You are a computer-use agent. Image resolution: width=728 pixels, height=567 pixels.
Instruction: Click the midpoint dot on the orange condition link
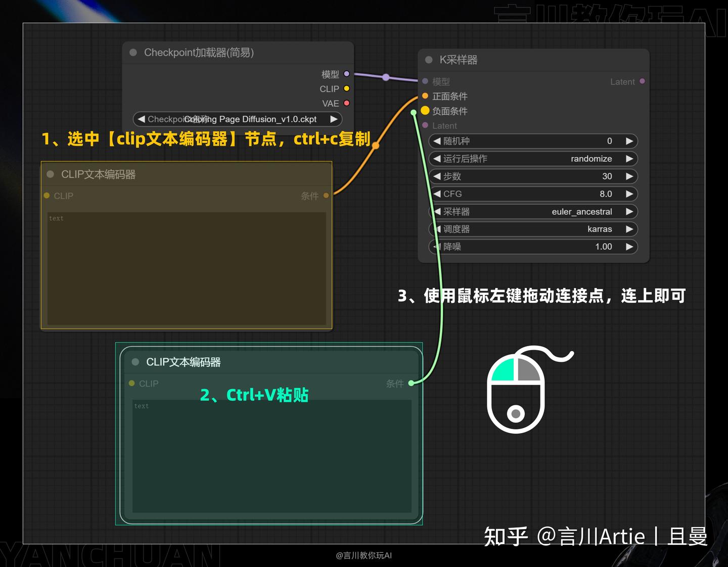[x=376, y=146]
